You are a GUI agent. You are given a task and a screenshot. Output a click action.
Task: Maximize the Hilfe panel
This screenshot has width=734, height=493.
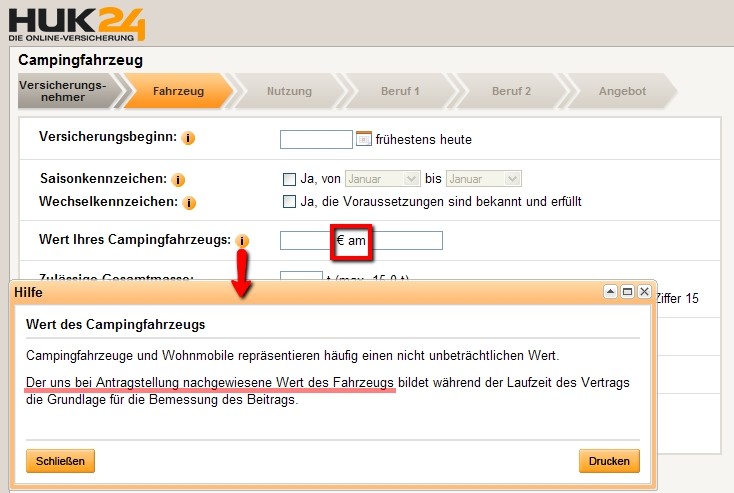pos(627,292)
